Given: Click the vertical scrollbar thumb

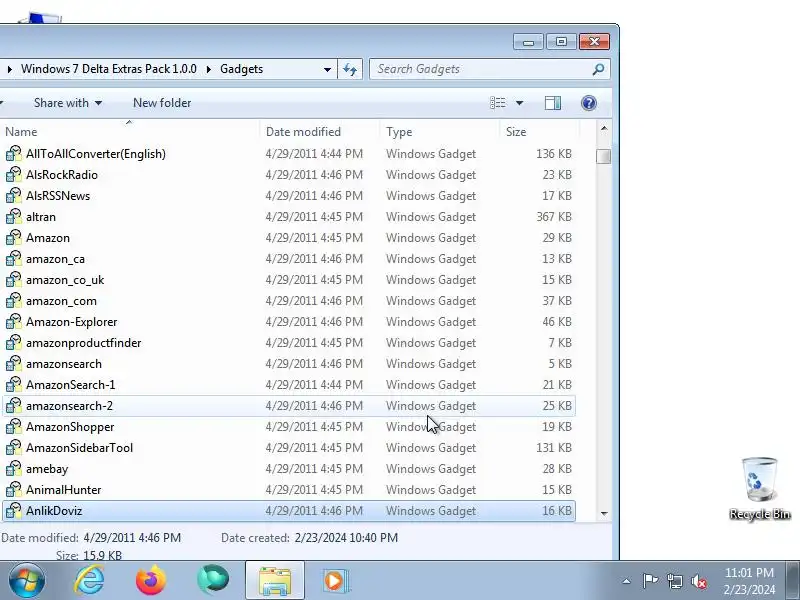Looking at the screenshot, I should [x=604, y=156].
